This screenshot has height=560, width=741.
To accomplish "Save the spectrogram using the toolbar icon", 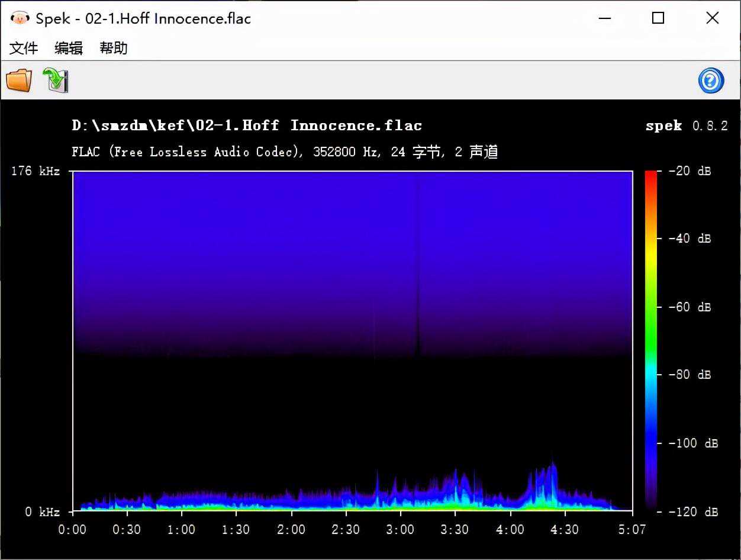I will coord(56,81).
